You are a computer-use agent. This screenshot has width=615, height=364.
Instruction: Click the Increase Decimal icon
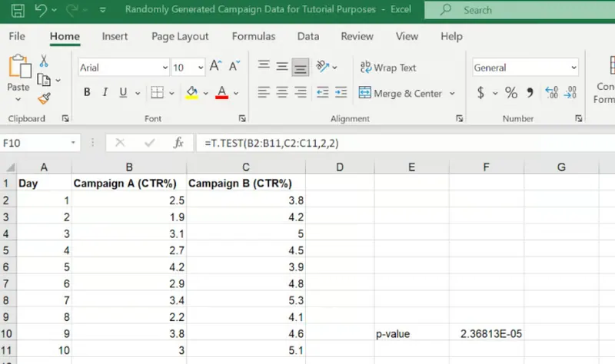click(x=550, y=93)
